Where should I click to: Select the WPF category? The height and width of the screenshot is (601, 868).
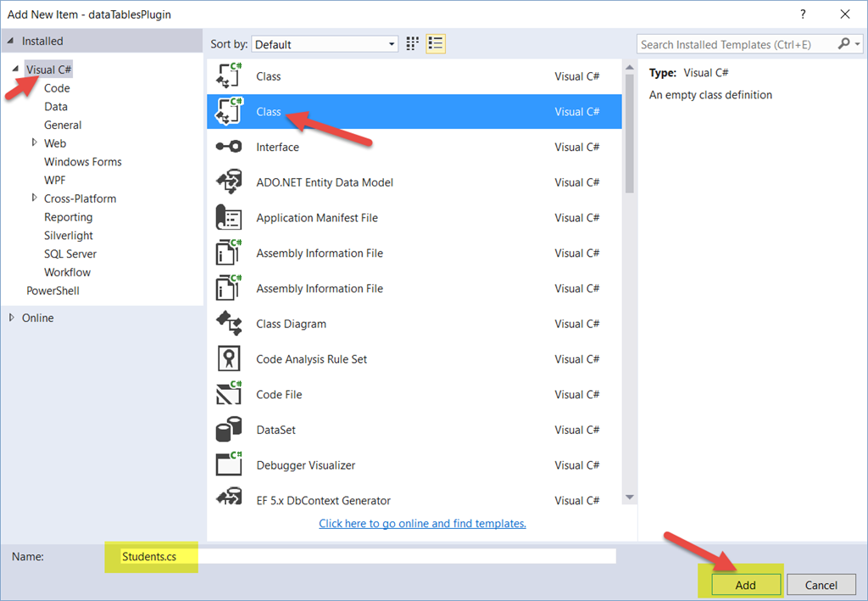tap(55, 180)
